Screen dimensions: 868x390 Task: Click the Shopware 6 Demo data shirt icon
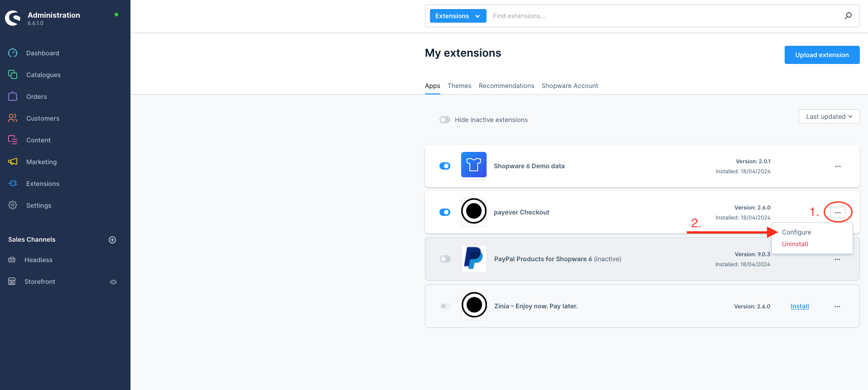pyautogui.click(x=474, y=165)
